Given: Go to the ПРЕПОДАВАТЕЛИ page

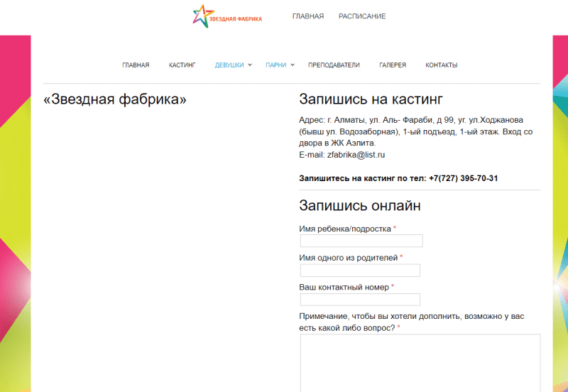Looking at the screenshot, I should tap(334, 65).
